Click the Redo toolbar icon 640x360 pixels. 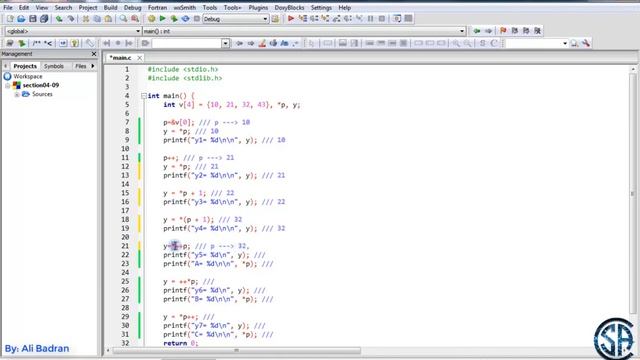coord(71,19)
